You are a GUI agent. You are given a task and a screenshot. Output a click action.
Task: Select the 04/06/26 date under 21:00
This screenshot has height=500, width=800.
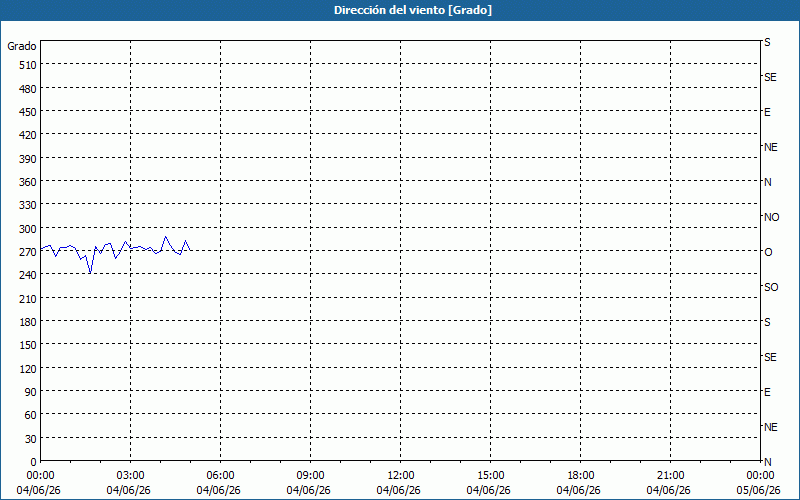(668, 490)
